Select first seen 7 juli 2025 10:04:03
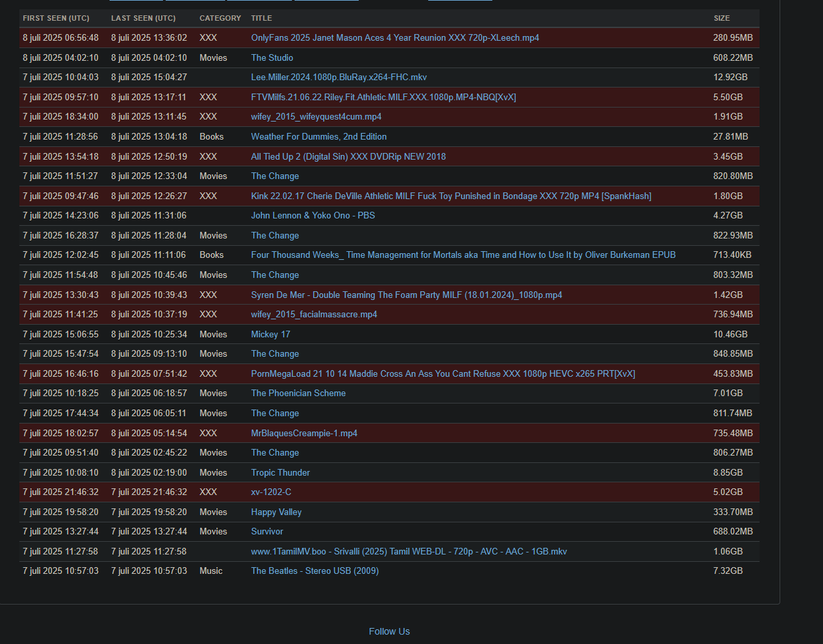The width and height of the screenshot is (823, 644). point(60,77)
